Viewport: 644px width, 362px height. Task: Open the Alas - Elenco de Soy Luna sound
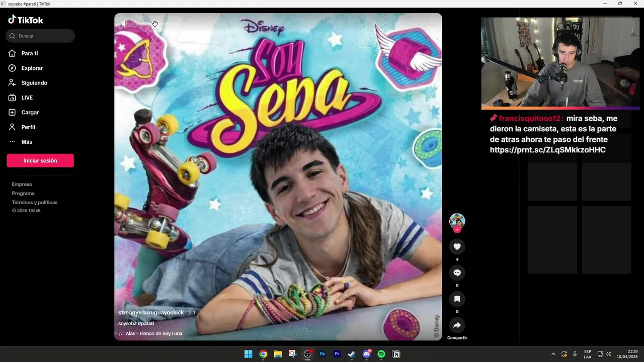150,333
